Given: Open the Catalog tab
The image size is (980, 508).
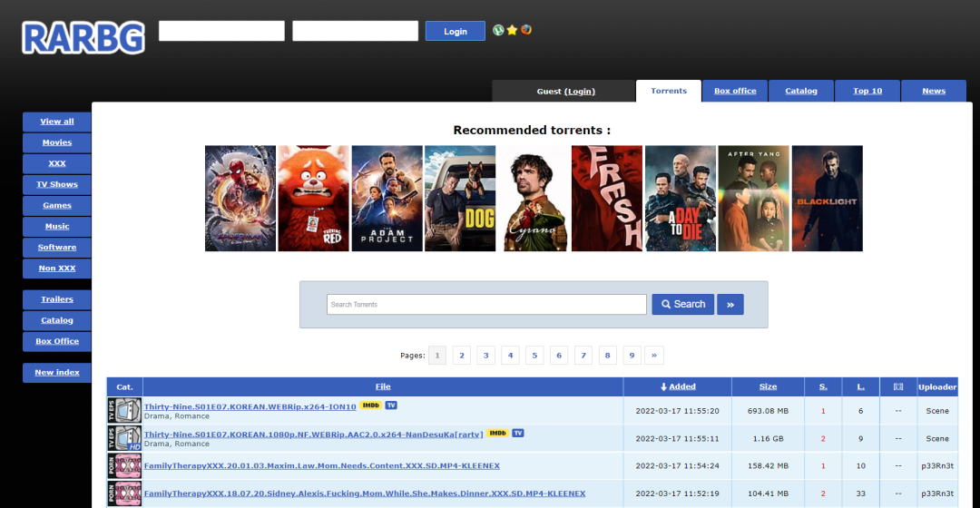Looking at the screenshot, I should (801, 91).
